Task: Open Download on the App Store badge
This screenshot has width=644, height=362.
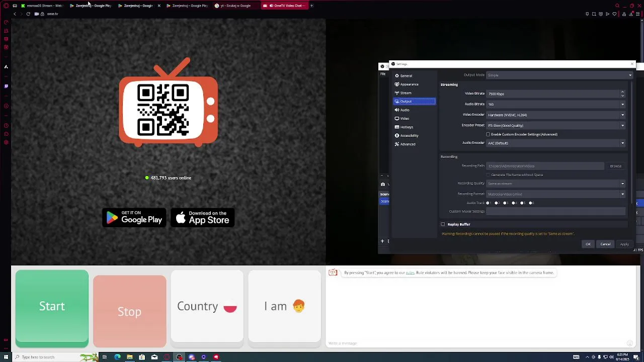Action: pos(203,218)
